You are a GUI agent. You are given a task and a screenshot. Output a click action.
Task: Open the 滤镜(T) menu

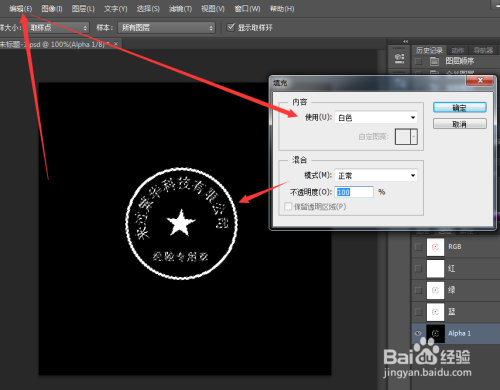[180, 9]
